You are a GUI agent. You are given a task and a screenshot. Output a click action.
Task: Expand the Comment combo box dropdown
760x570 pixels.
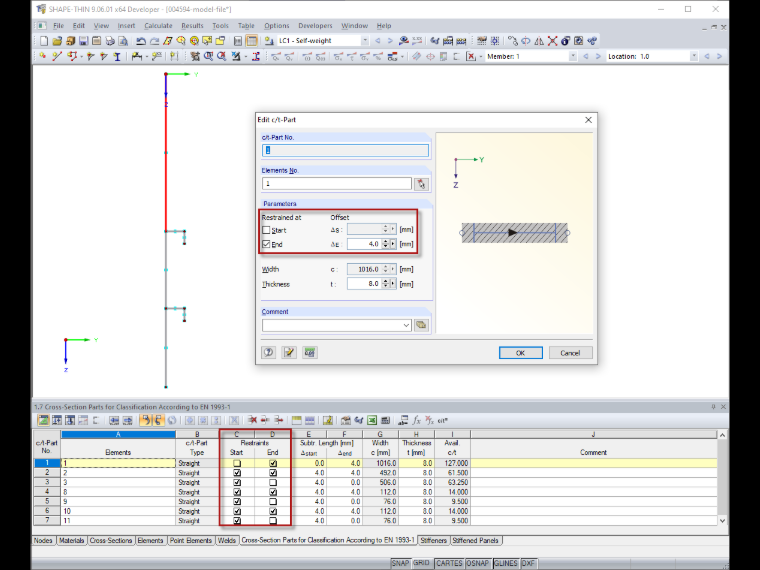click(406, 325)
